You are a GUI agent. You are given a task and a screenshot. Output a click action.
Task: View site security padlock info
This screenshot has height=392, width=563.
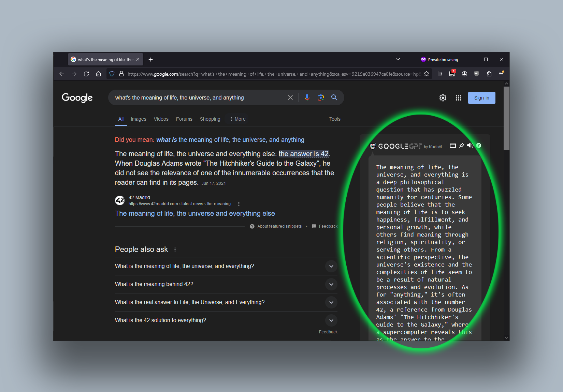[121, 74]
